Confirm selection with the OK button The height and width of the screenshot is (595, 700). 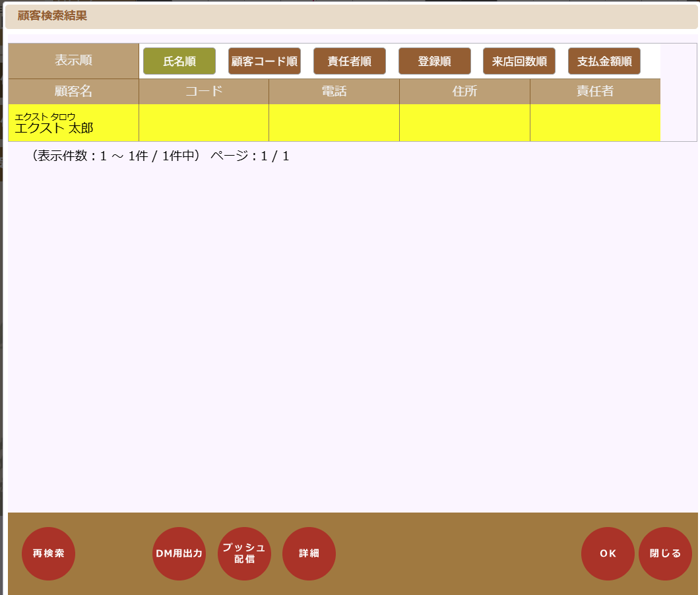608,553
